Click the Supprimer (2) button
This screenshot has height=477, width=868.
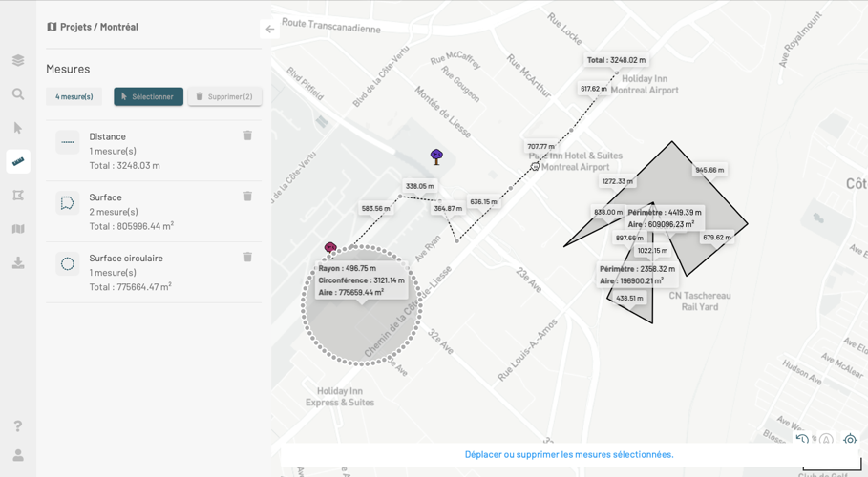[224, 96]
